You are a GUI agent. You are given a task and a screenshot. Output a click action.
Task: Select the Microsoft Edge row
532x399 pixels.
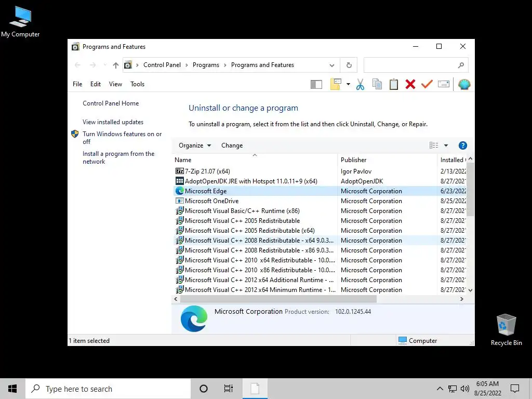coord(320,191)
